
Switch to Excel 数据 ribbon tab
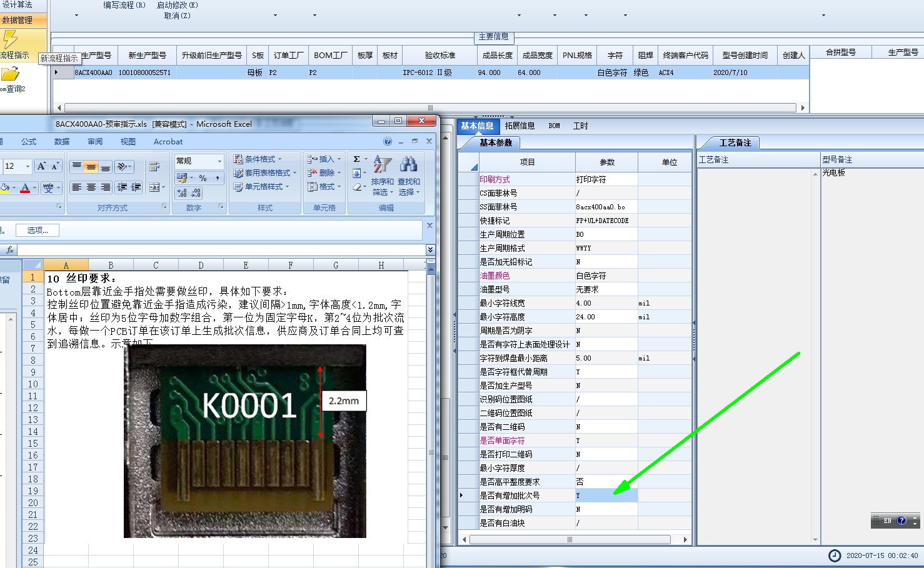click(x=62, y=142)
